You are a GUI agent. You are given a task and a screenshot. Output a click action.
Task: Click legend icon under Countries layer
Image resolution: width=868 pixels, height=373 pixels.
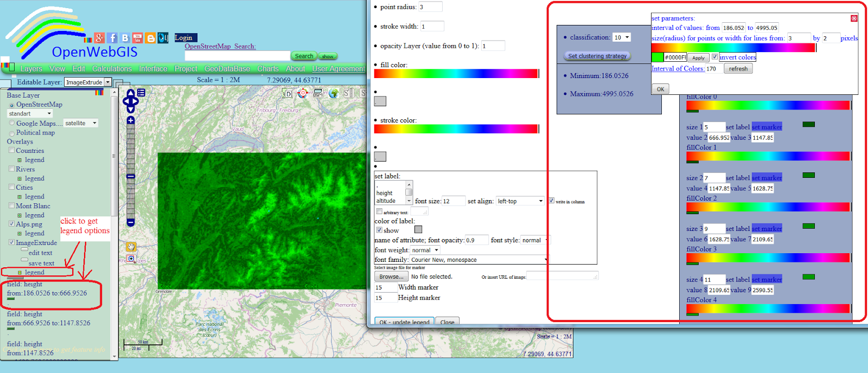20,160
